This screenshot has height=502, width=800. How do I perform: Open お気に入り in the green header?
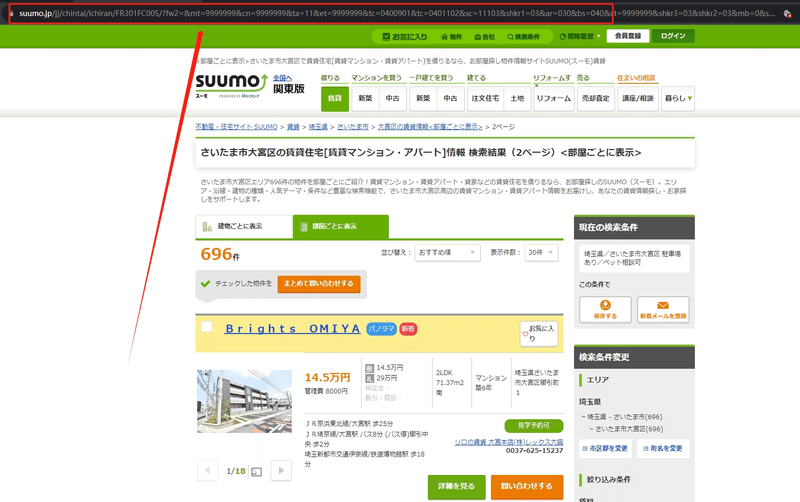[x=405, y=37]
